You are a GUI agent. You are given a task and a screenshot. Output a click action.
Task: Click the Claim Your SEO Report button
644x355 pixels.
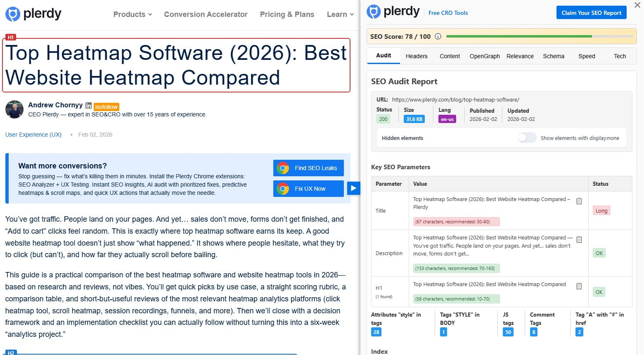(x=591, y=12)
